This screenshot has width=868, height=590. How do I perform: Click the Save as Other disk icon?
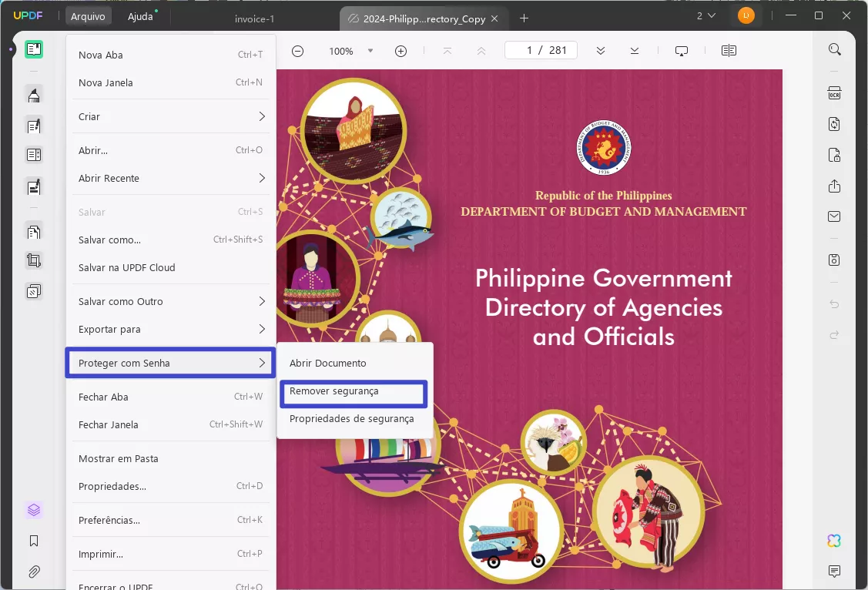[834, 260]
